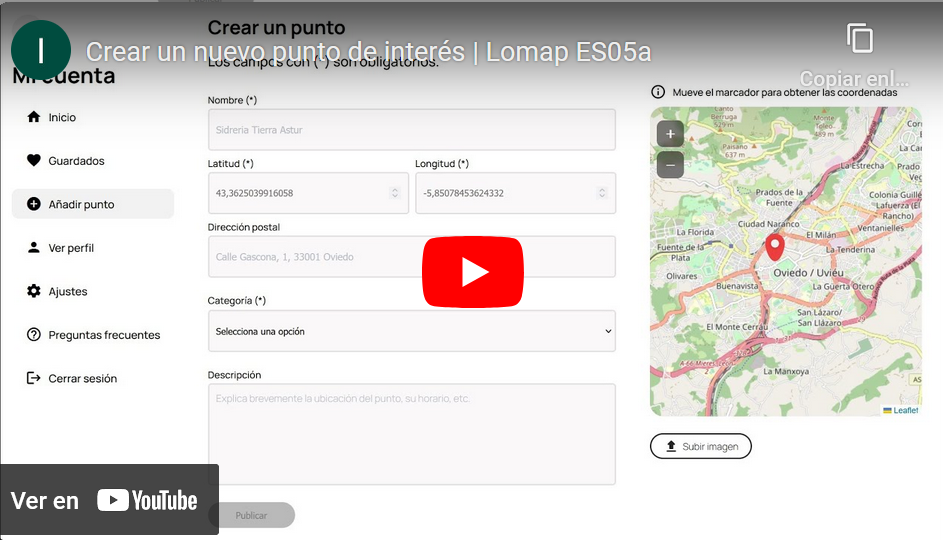Open the video title link
The width and height of the screenshot is (943, 540).
point(368,52)
